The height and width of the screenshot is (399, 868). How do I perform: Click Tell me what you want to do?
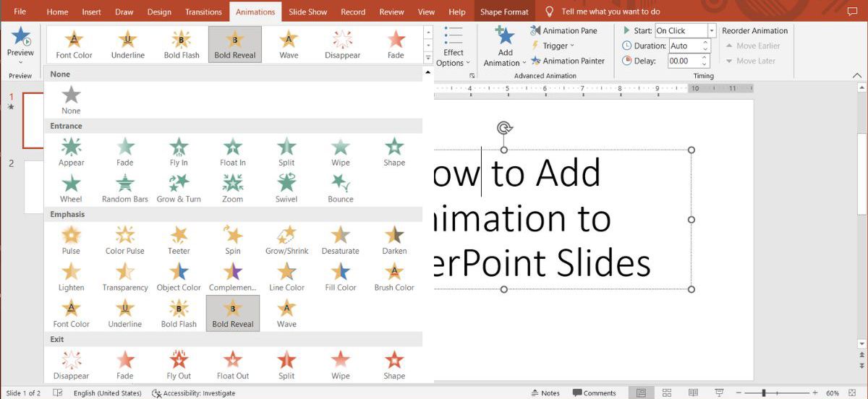pos(610,12)
